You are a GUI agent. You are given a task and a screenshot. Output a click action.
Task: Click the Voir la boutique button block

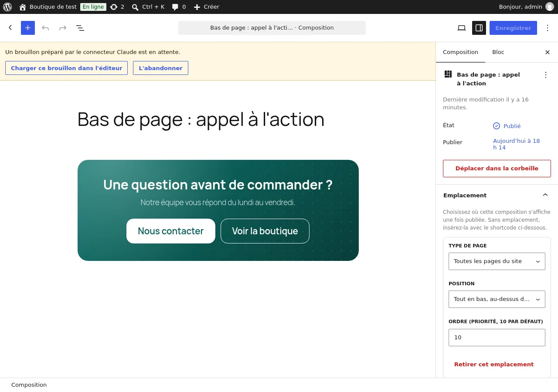click(x=265, y=231)
